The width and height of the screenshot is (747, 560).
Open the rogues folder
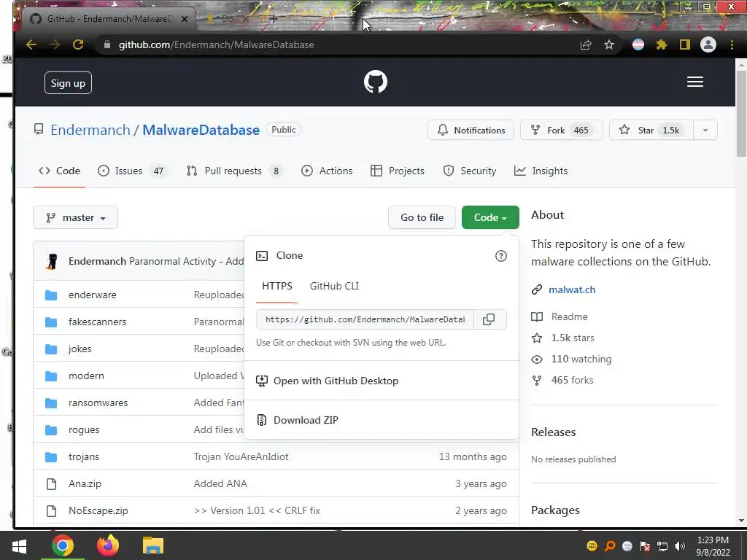(x=84, y=430)
